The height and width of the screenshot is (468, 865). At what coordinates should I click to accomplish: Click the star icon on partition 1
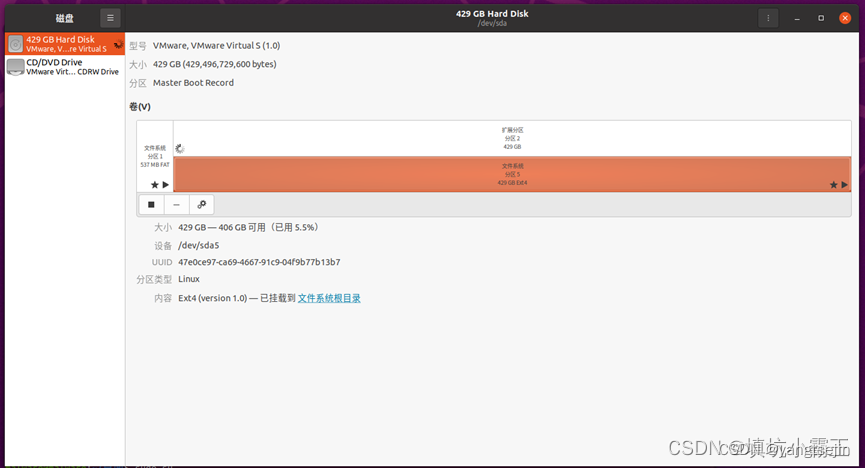154,185
